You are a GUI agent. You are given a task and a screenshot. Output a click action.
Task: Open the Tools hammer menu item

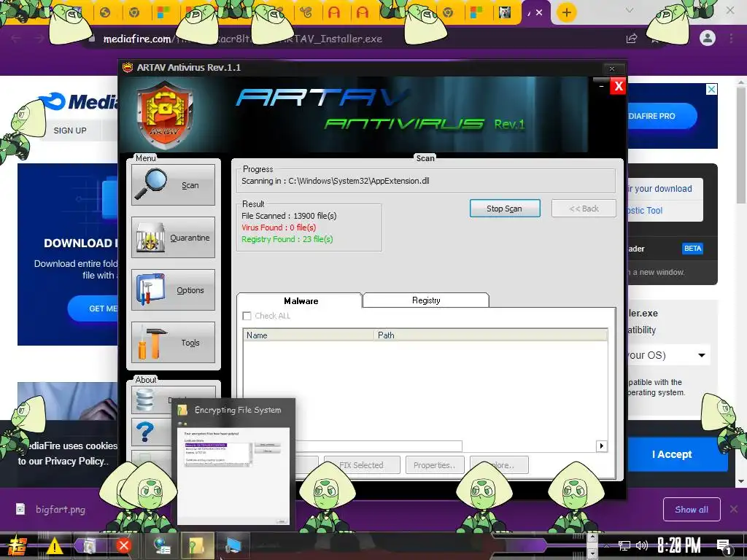point(173,342)
